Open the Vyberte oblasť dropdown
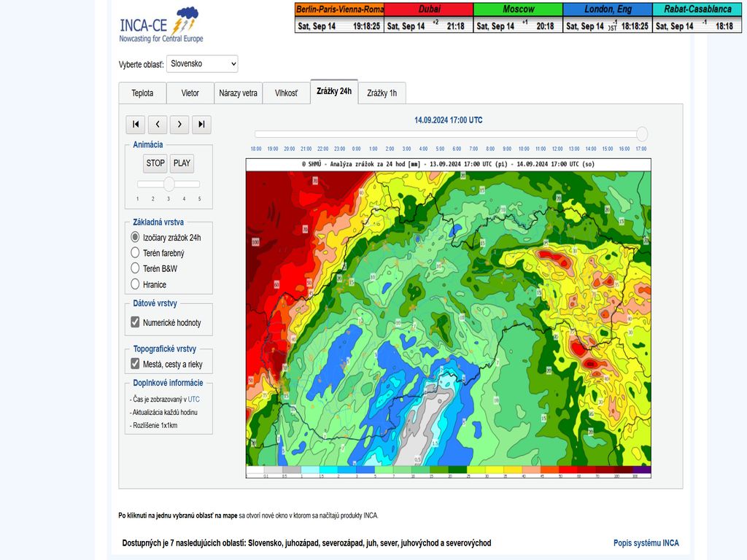 coord(202,64)
